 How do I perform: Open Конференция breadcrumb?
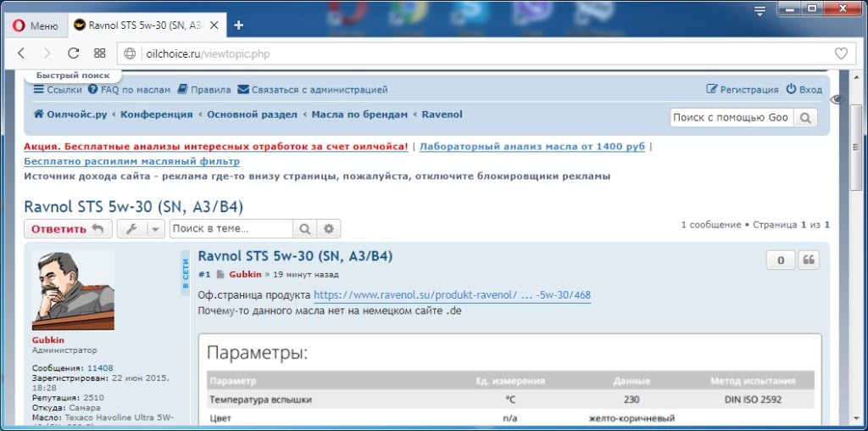pyautogui.click(x=157, y=115)
